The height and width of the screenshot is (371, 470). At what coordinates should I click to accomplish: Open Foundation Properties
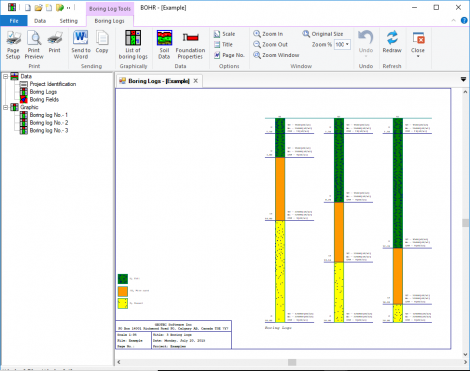(190, 45)
